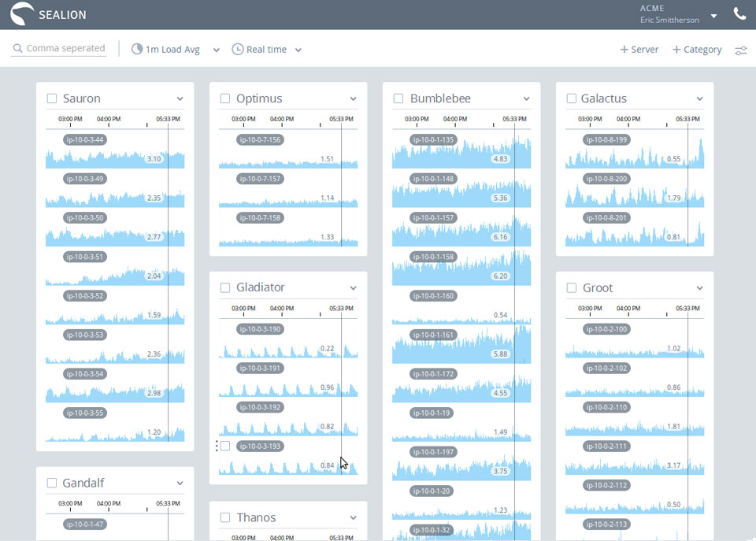Click the load average pie icon
The image size is (756, 541).
pos(137,49)
